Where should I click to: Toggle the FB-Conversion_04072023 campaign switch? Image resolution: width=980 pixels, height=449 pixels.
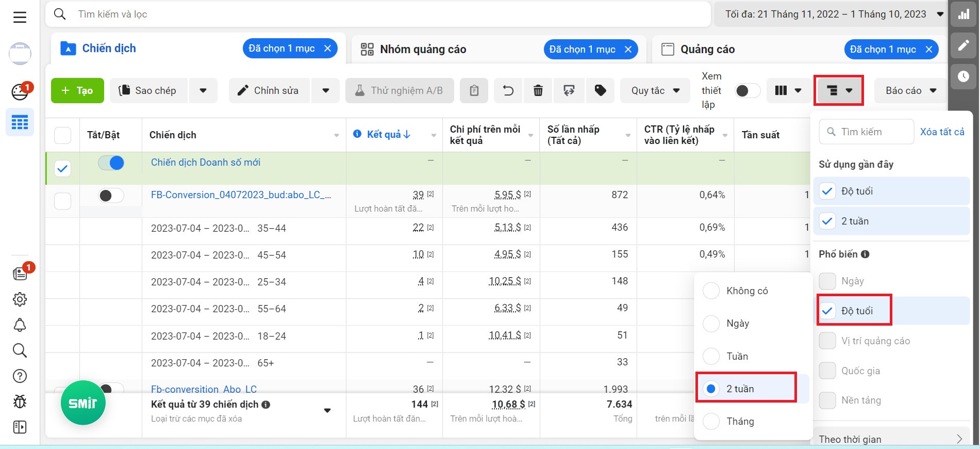(x=111, y=196)
